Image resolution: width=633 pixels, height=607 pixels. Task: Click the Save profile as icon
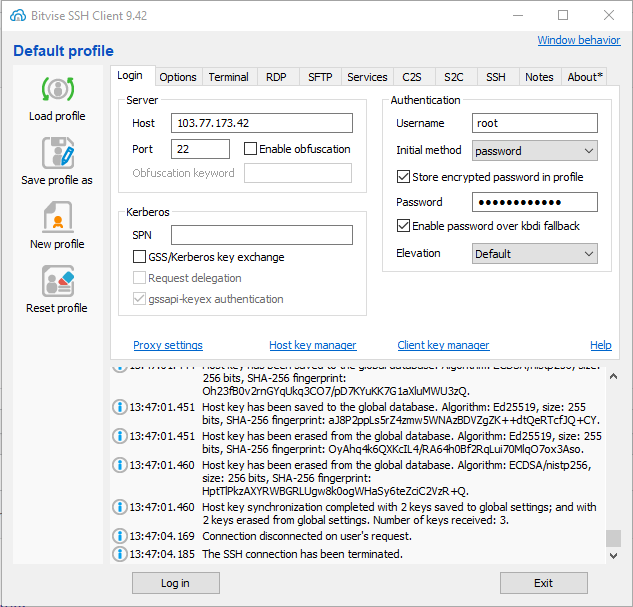(x=58, y=153)
